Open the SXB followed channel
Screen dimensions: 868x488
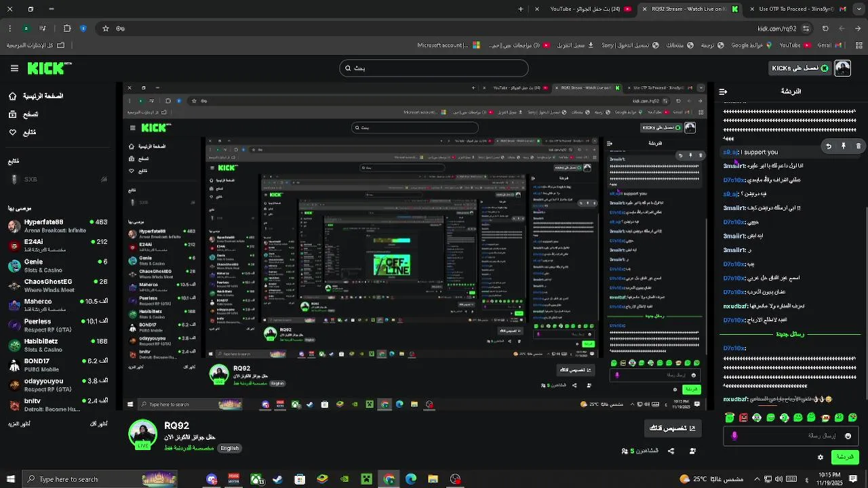tap(58, 180)
